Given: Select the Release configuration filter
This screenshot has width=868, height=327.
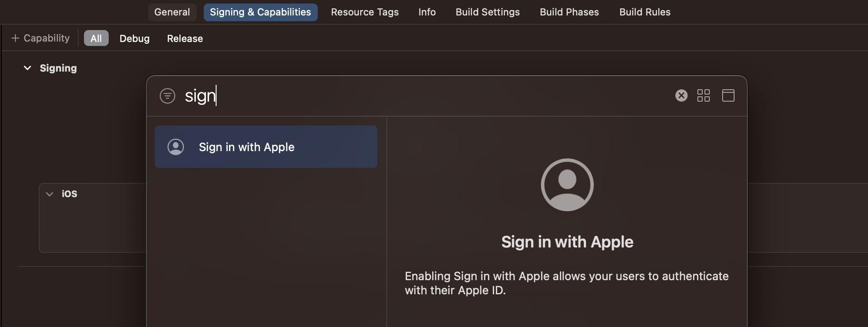Looking at the screenshot, I should point(185,38).
